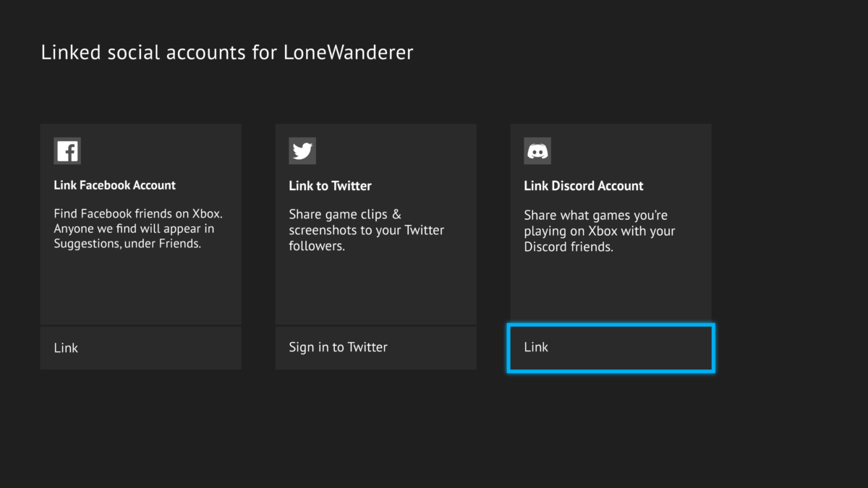Click the Link Discord Account heading
Screen dimensions: 868x488
tap(583, 186)
